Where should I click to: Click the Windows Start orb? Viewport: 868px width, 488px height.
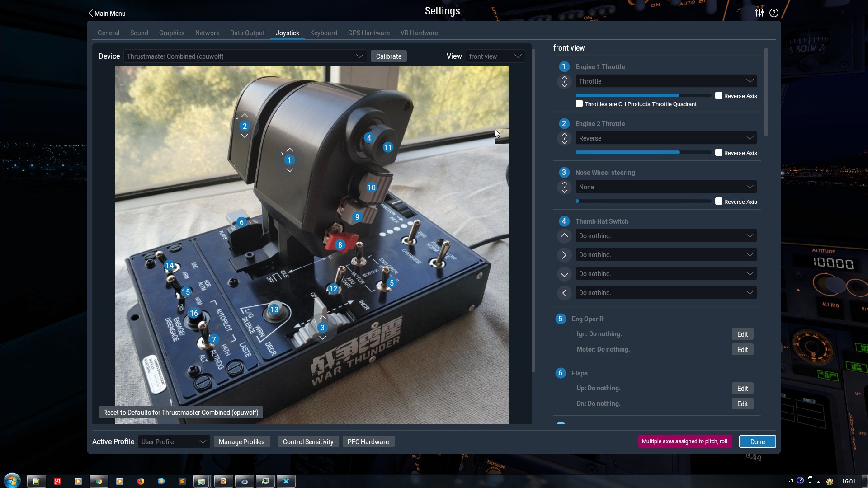(12, 480)
